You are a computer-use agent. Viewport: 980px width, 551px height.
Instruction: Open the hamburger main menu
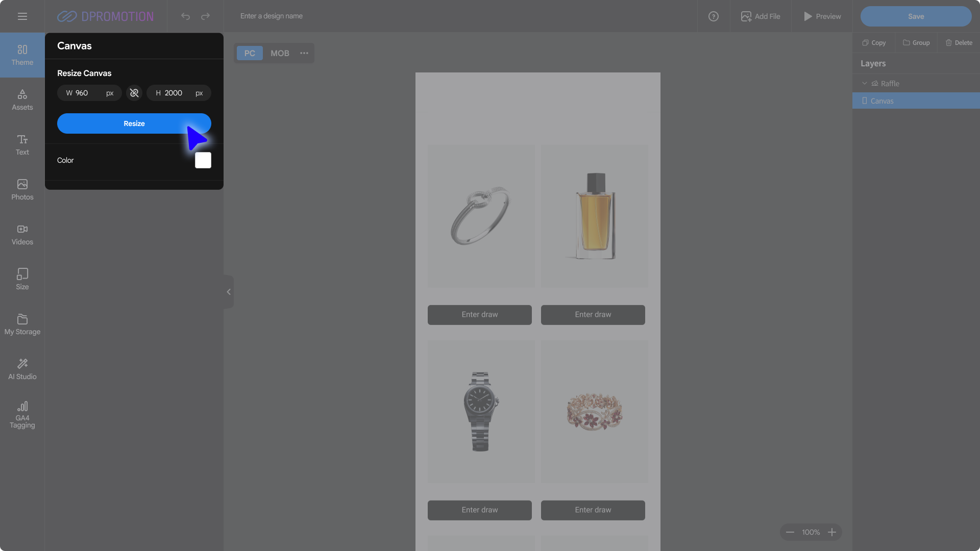(x=22, y=16)
